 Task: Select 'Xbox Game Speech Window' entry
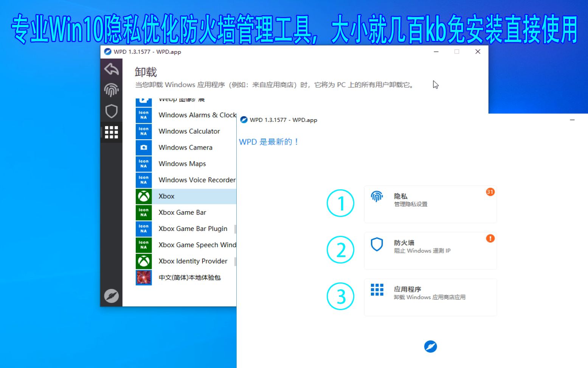186,245
